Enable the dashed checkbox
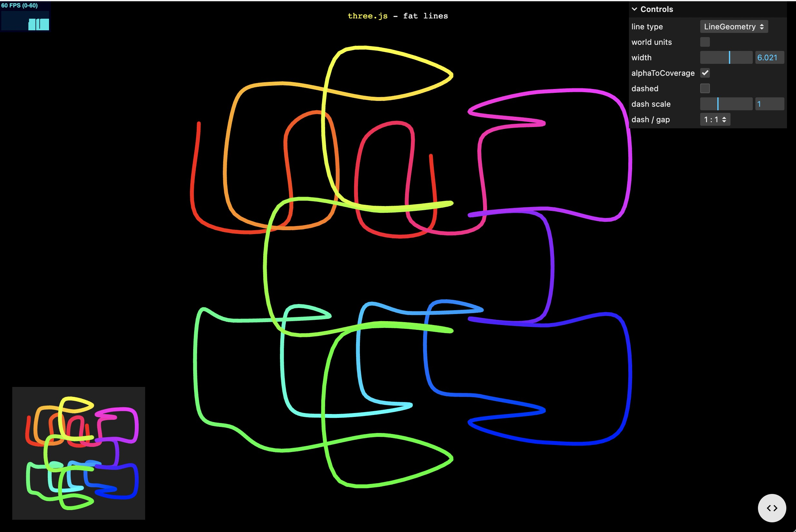 click(x=705, y=89)
